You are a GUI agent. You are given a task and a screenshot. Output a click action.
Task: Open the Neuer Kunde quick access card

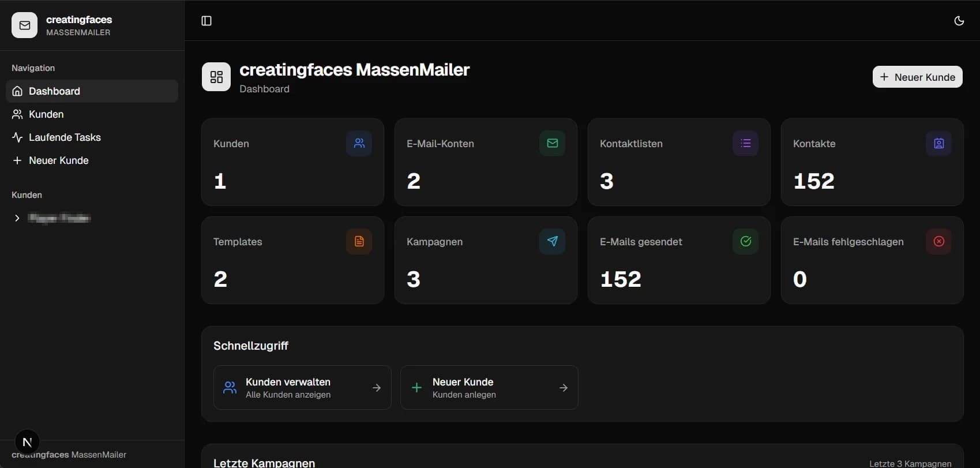click(489, 387)
